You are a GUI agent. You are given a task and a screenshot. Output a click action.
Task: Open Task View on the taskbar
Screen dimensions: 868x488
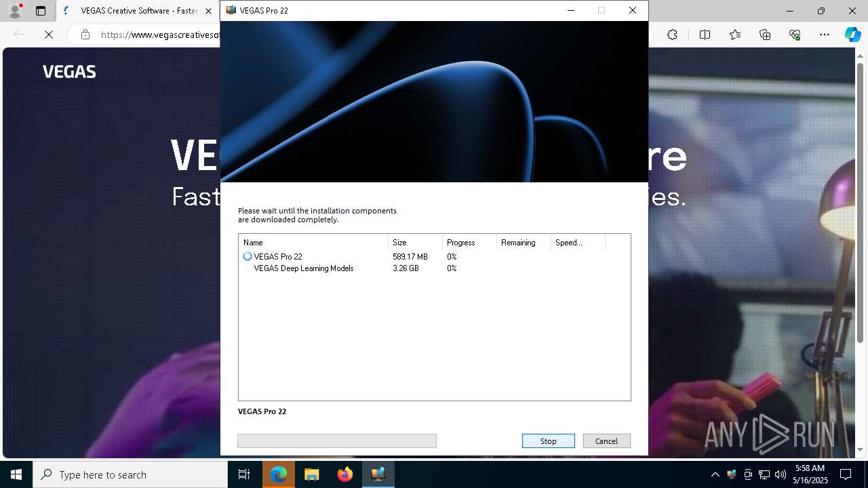[244, 474]
